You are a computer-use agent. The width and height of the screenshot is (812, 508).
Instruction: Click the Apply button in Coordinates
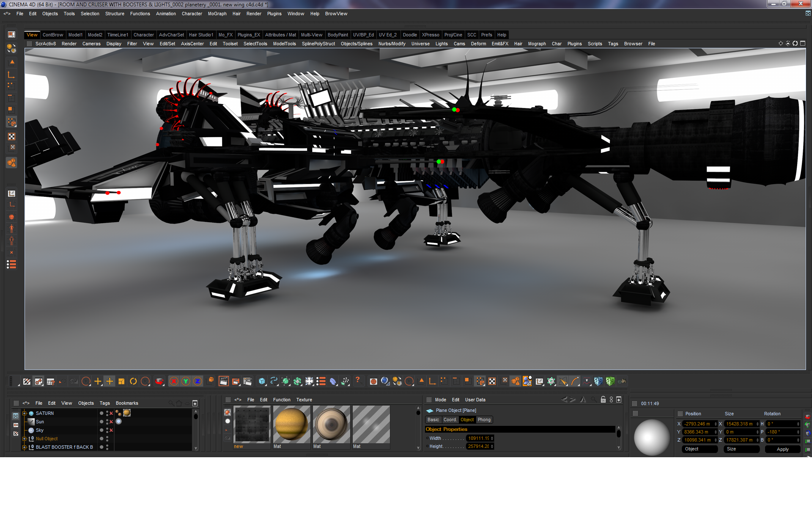pyautogui.click(x=782, y=449)
